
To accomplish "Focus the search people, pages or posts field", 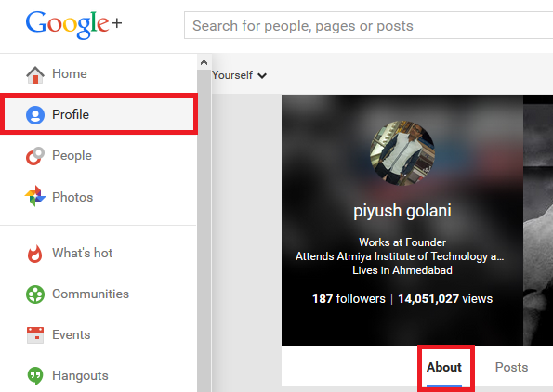I will click(368, 25).
